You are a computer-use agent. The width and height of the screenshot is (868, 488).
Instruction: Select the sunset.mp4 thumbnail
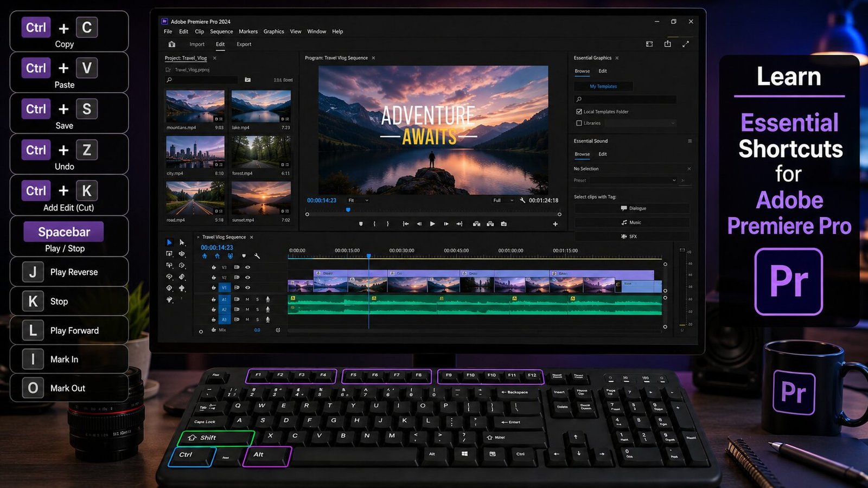(x=261, y=198)
